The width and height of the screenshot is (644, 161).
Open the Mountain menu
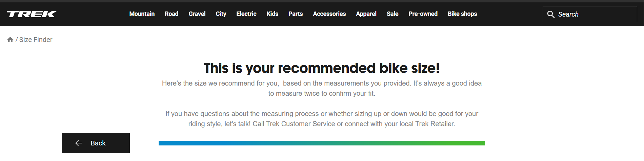coord(142,14)
